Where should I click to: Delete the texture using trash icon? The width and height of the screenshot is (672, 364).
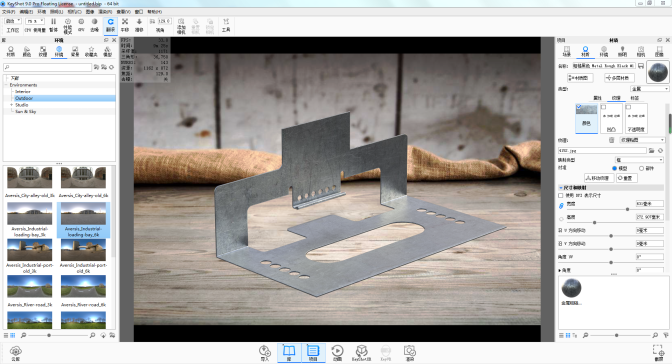pos(612,140)
